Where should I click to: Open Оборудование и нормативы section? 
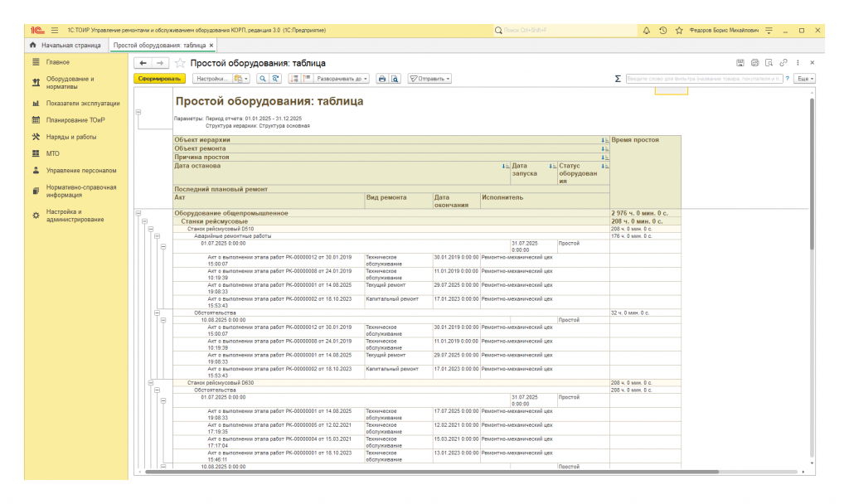70,83
